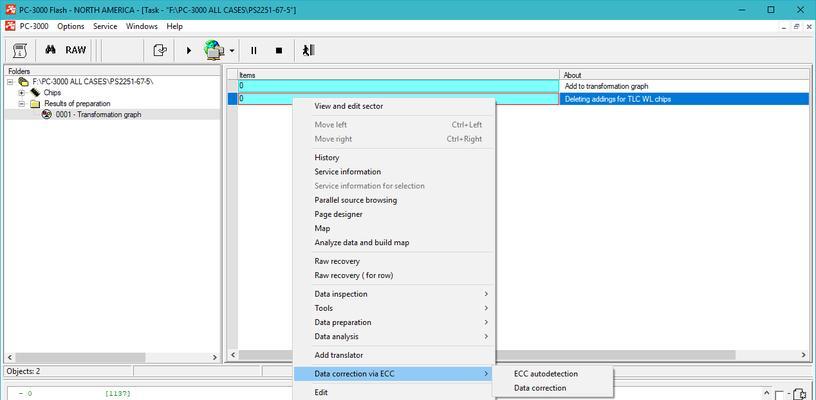The image size is (816, 400).
Task: Click the play start arrow in toolbar
Action: coord(189,50)
